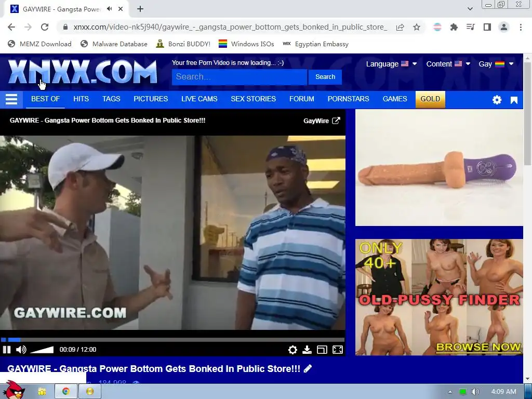Open a new browser tab

pos(140,9)
